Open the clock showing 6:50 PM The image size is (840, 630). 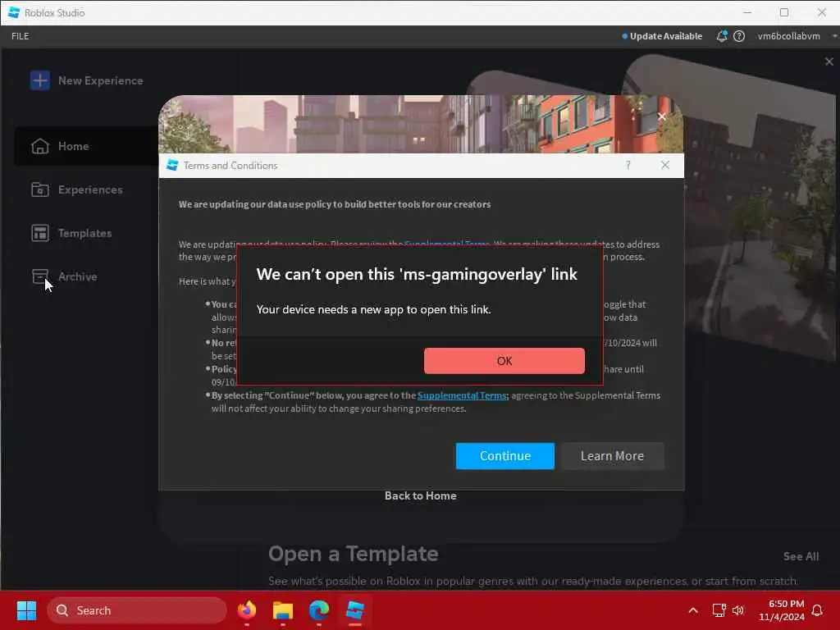coord(782,610)
